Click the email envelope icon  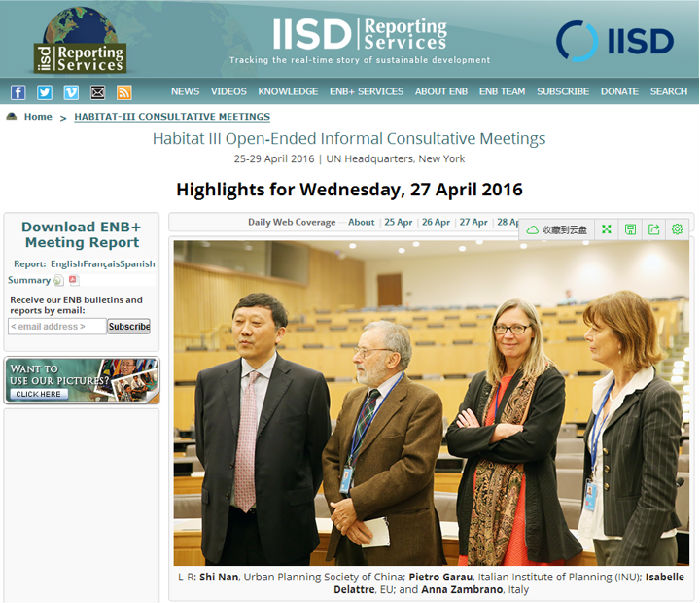pyautogui.click(x=97, y=92)
